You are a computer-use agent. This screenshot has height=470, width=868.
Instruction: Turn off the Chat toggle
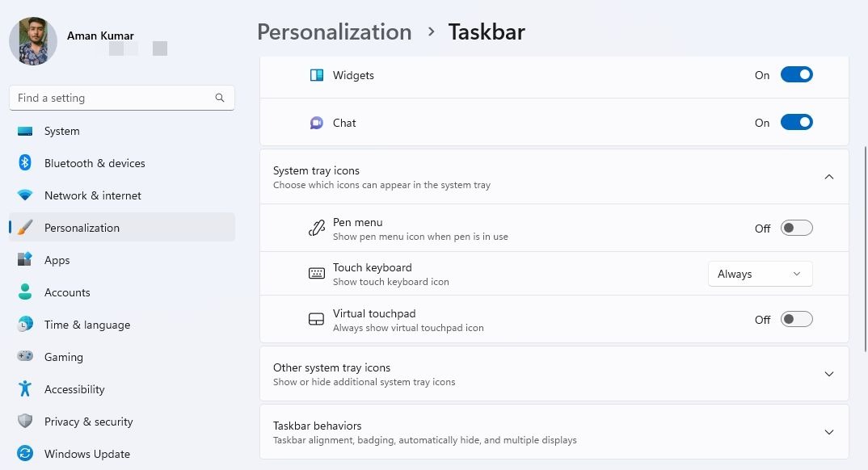pos(797,122)
